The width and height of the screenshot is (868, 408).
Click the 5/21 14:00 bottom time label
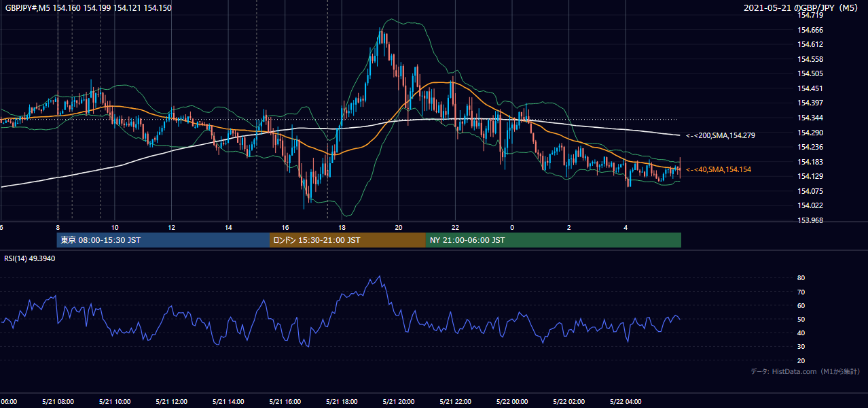tap(228, 401)
